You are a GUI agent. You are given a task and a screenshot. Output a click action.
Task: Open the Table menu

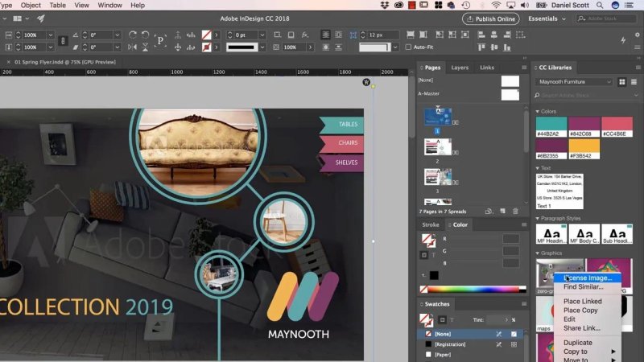pyautogui.click(x=57, y=6)
